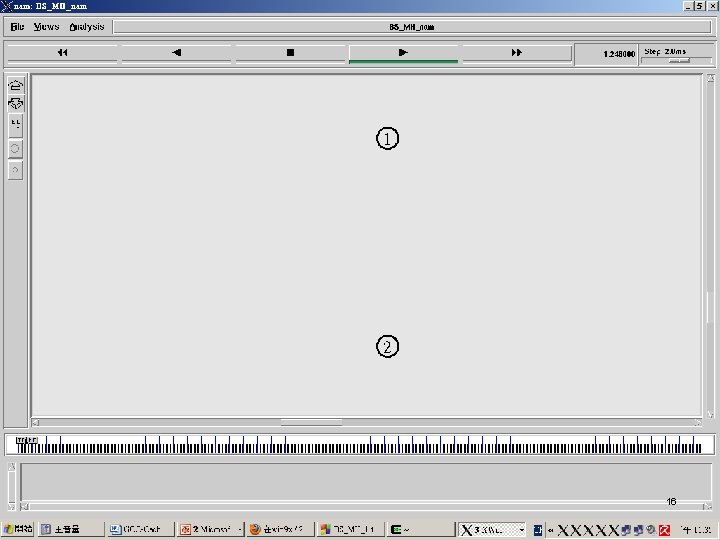Screen dimensions: 720x540
Task: Open the File menu
Action: click(17, 27)
